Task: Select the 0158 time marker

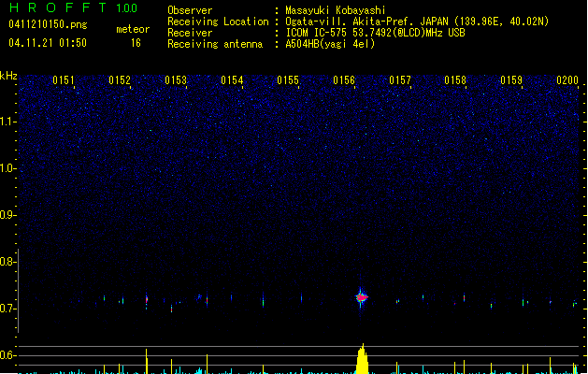Action: (455, 80)
